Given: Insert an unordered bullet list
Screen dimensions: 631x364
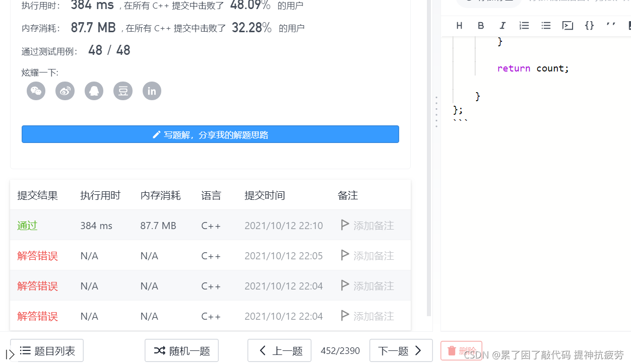Looking at the screenshot, I should [546, 26].
